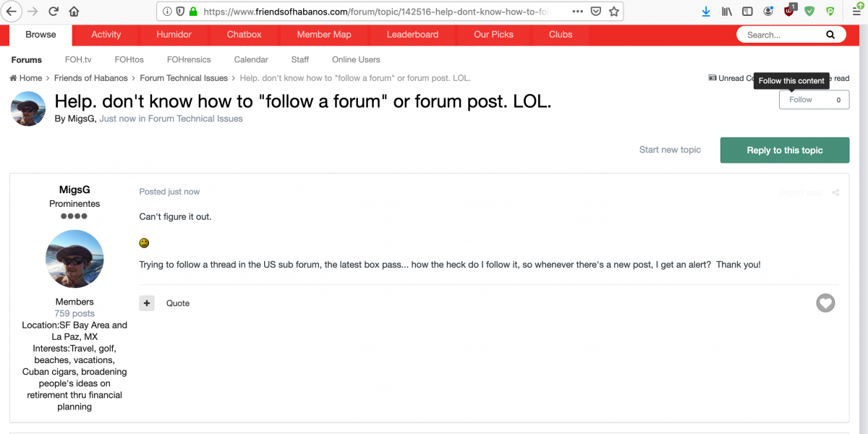Click the Posted just now timestamp

[169, 192]
